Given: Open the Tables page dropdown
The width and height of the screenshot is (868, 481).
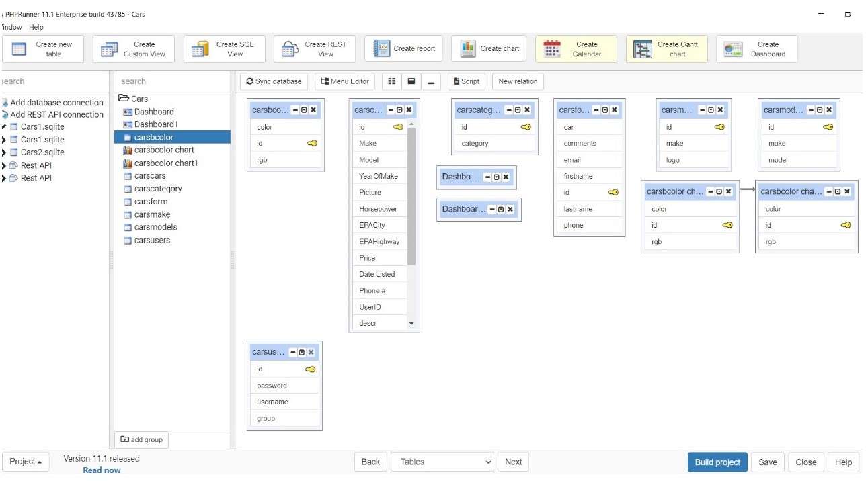Looking at the screenshot, I should tap(443, 462).
